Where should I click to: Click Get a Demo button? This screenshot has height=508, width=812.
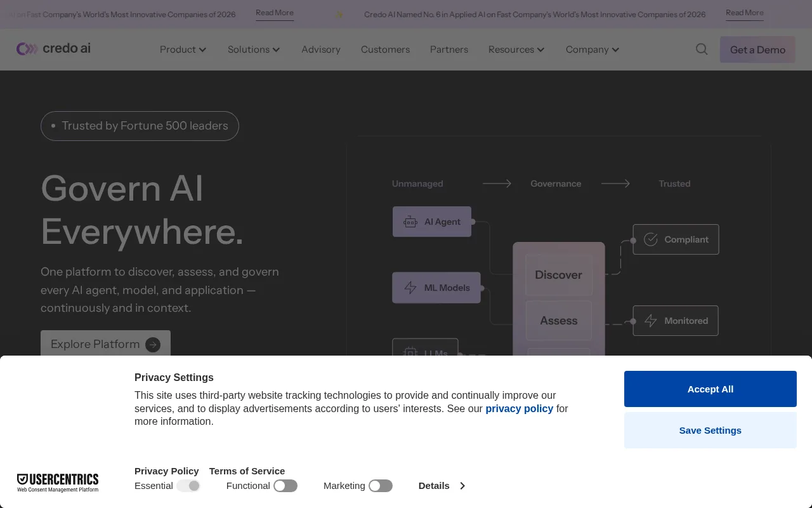point(757,50)
